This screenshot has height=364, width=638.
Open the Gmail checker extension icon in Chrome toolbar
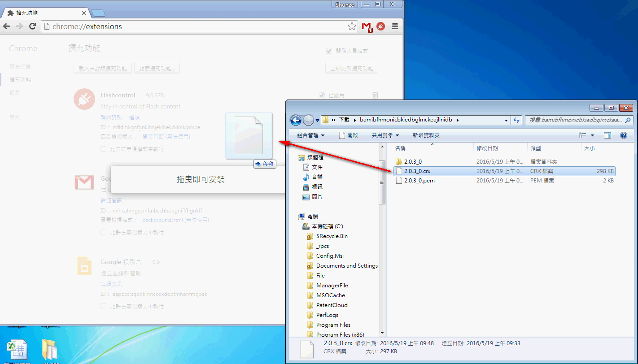[367, 26]
